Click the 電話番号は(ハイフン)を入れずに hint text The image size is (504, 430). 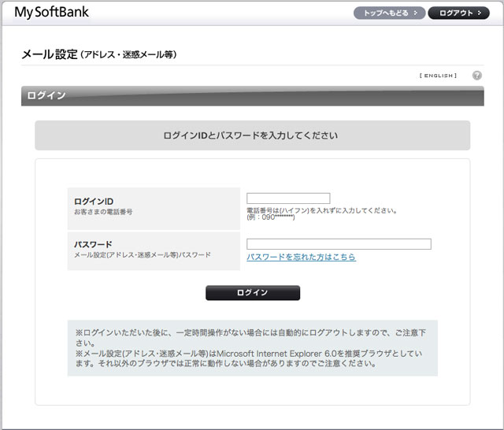(322, 211)
